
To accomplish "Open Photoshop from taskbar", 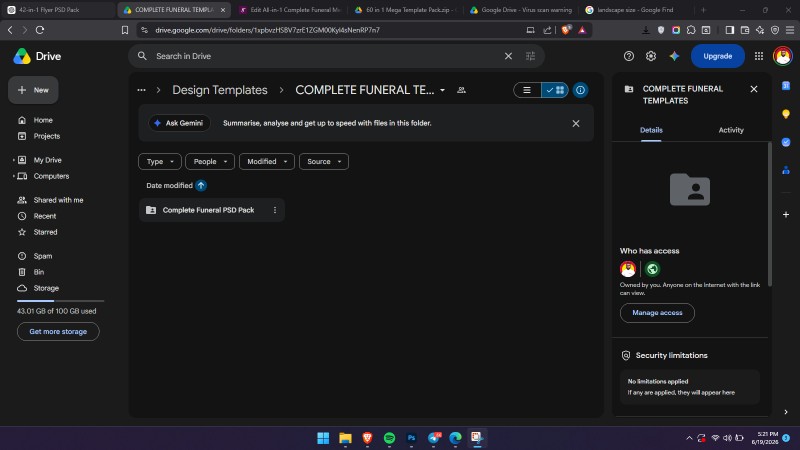I will [x=411, y=438].
